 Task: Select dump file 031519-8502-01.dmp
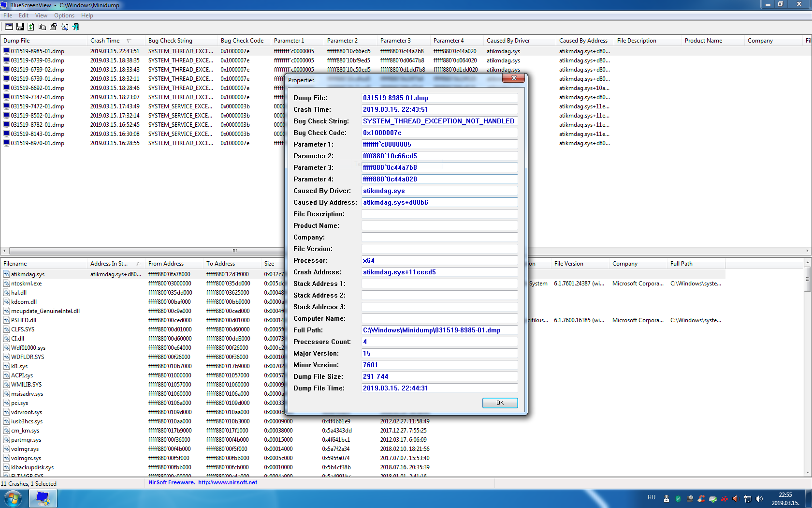coord(38,116)
